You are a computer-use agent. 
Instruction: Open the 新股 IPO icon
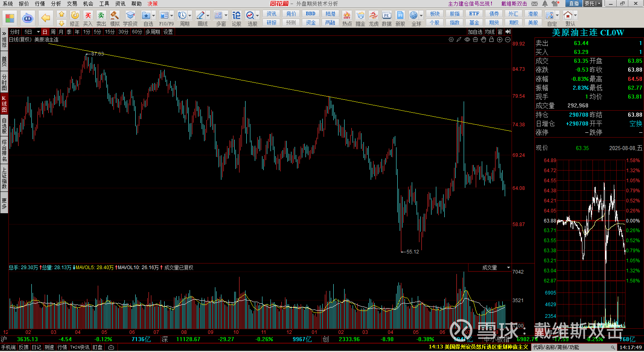click(400, 18)
